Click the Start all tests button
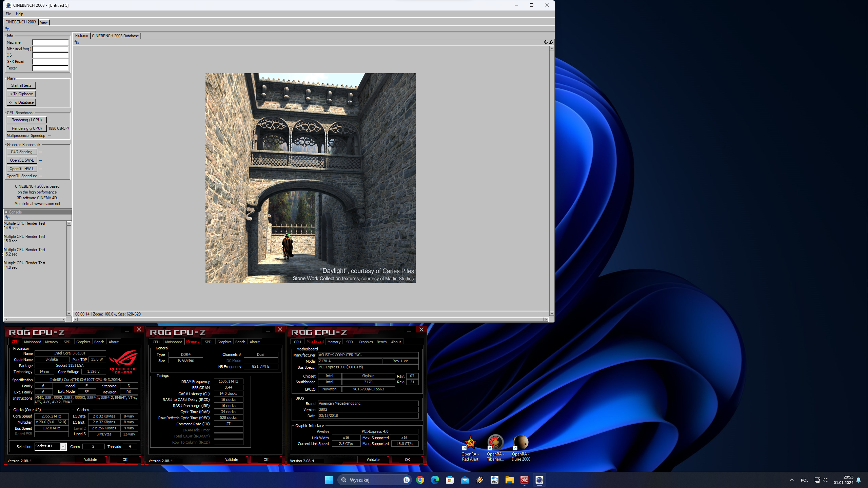The width and height of the screenshot is (868, 488). pos(21,85)
